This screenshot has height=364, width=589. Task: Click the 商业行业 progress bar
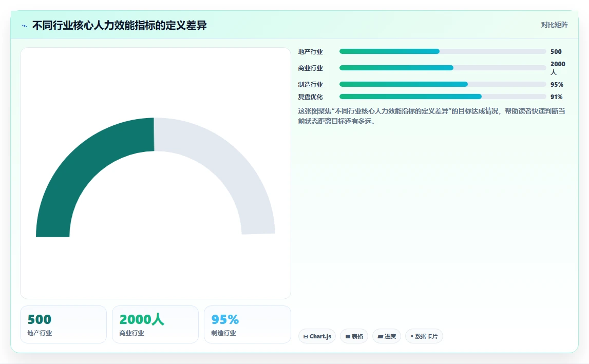(443, 68)
